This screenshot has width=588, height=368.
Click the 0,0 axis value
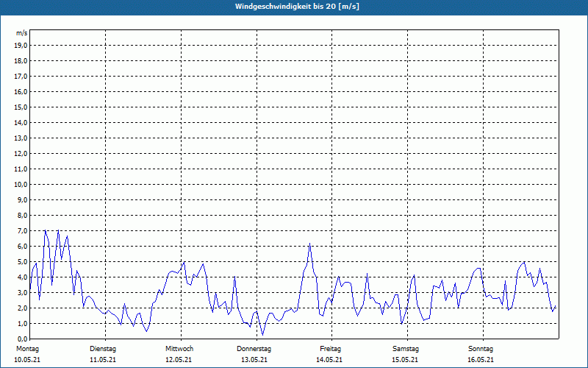click(x=22, y=339)
